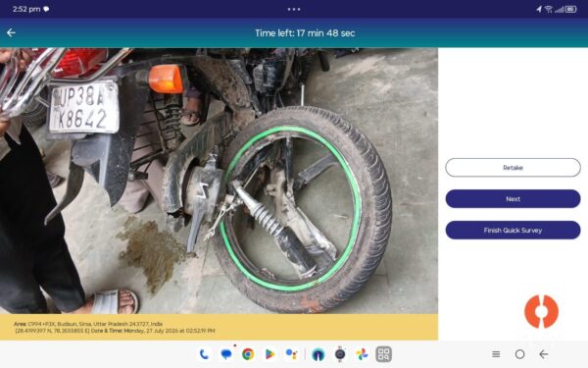This screenshot has height=368, width=588.
Task: Open the dark blue circular dock app
Action: point(318,354)
